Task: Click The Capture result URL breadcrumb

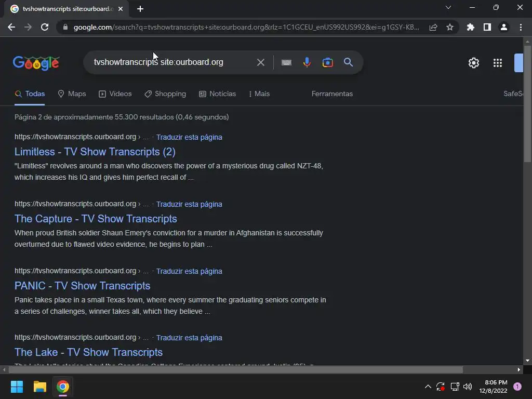Action: click(x=82, y=204)
